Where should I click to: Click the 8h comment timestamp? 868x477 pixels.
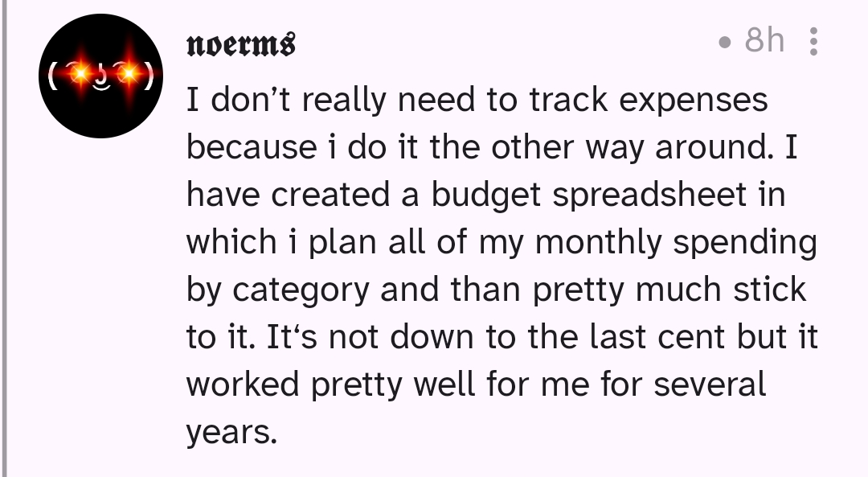click(764, 40)
